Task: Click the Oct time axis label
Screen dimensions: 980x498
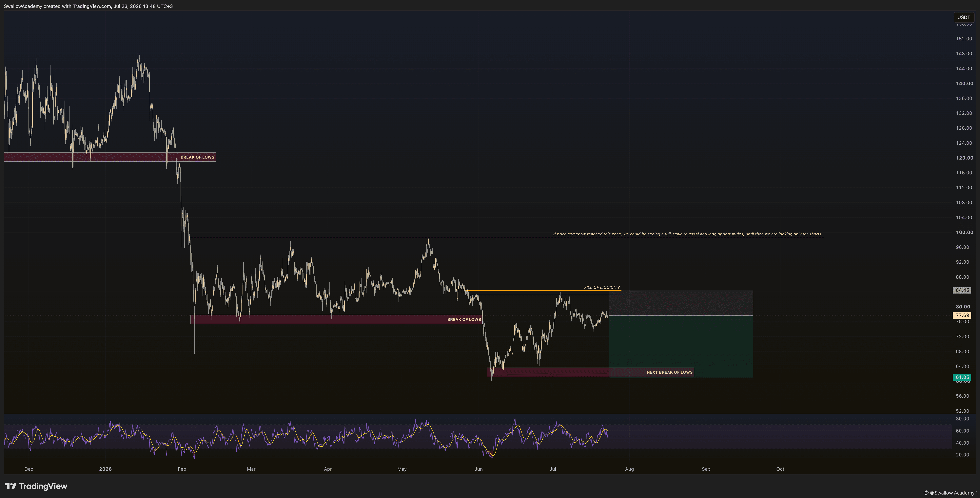Action: [x=780, y=469]
